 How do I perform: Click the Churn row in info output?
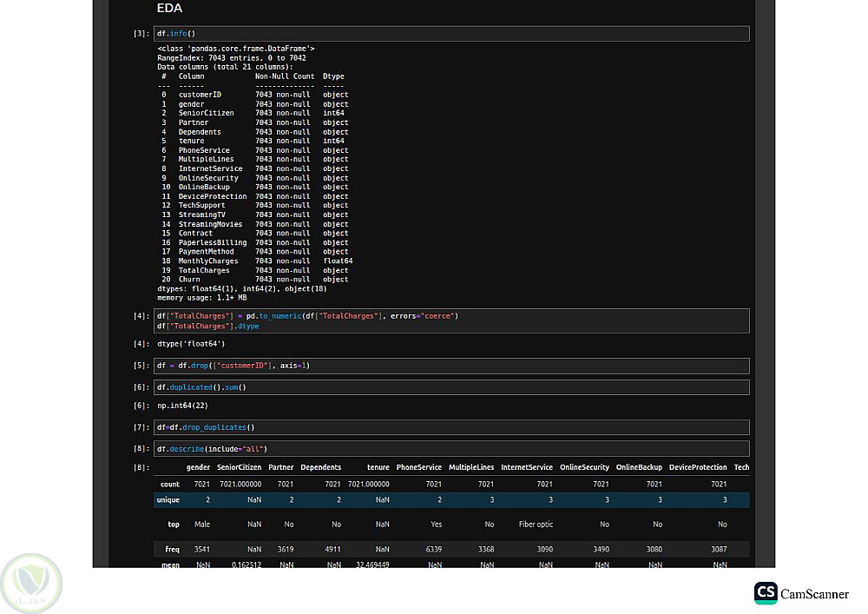tap(255, 280)
